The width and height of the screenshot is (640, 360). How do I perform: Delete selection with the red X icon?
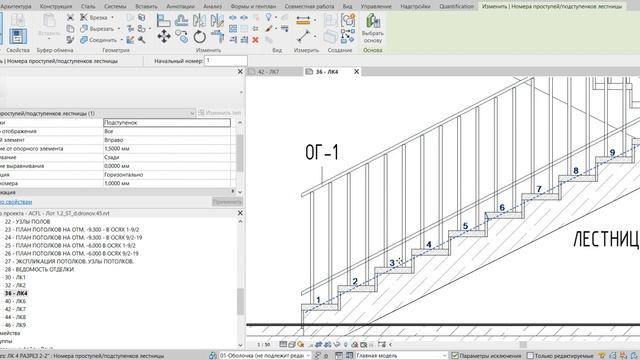coord(256,40)
